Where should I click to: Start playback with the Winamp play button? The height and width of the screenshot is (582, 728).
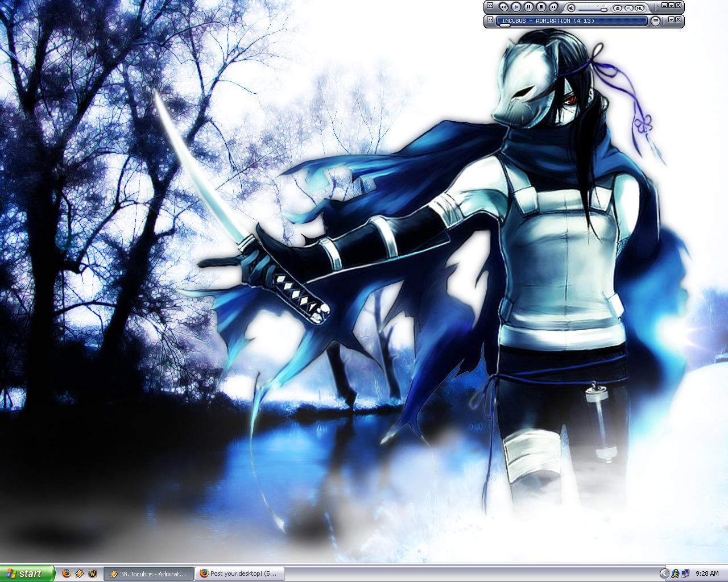pyautogui.click(x=516, y=7)
